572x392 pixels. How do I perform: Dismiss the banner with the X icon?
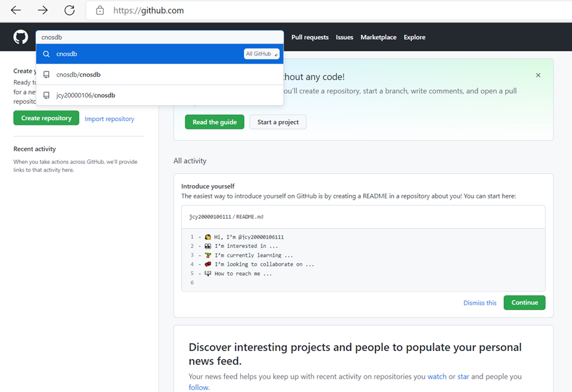point(538,75)
